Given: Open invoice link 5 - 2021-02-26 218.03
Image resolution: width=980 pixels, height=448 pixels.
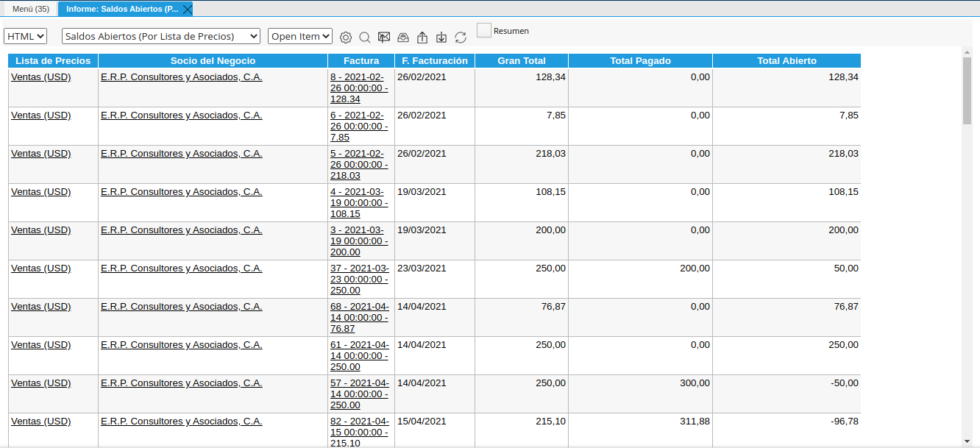Looking at the screenshot, I should tap(359, 165).
